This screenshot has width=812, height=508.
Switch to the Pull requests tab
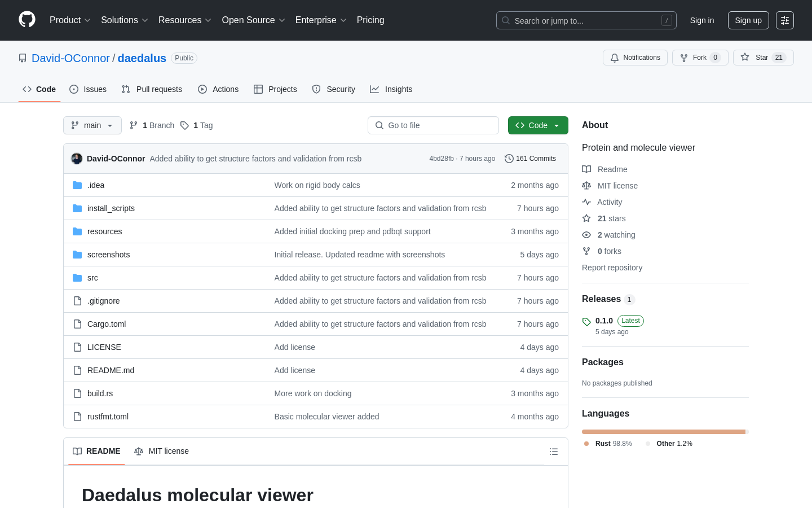[152, 89]
